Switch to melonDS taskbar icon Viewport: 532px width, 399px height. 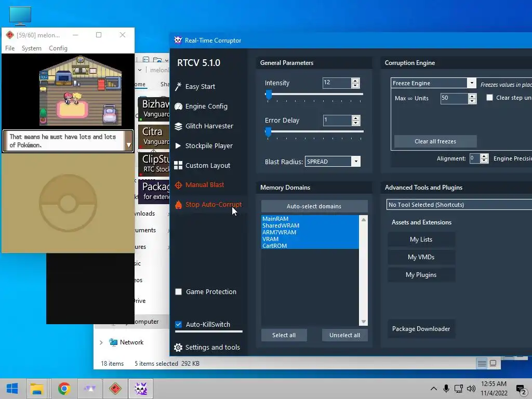click(x=115, y=389)
